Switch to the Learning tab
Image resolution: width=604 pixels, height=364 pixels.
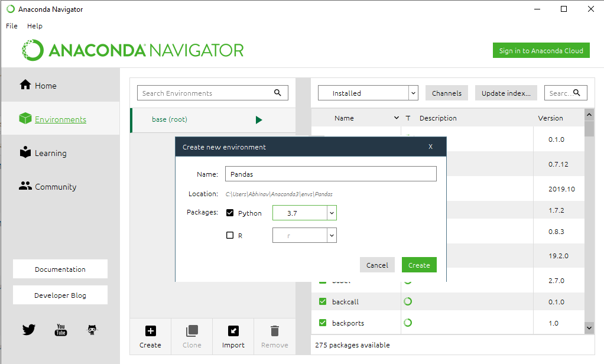60,152
